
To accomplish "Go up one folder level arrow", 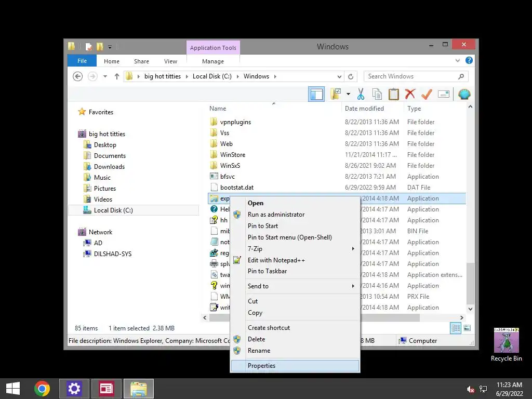I will tap(117, 76).
